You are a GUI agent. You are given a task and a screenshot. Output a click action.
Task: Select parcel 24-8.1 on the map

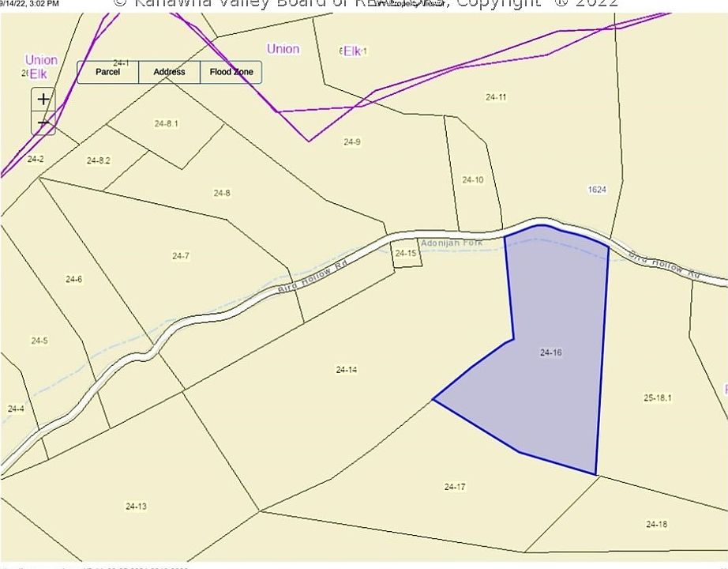(167, 124)
